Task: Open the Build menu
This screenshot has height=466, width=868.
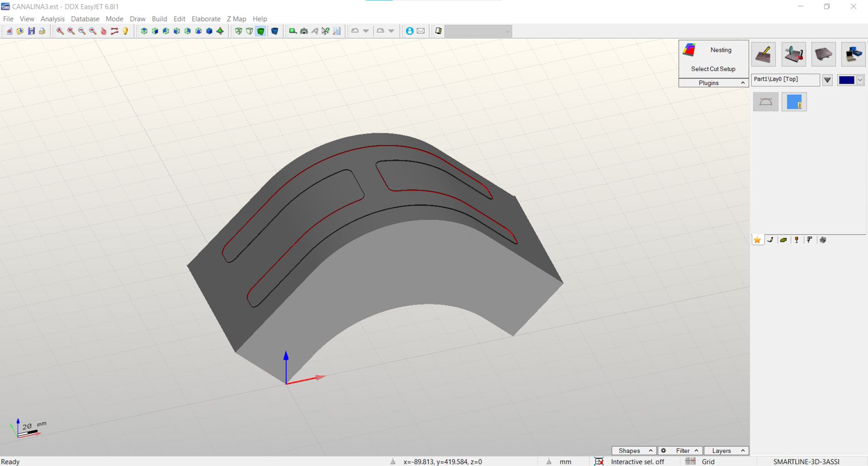Action: (x=159, y=19)
